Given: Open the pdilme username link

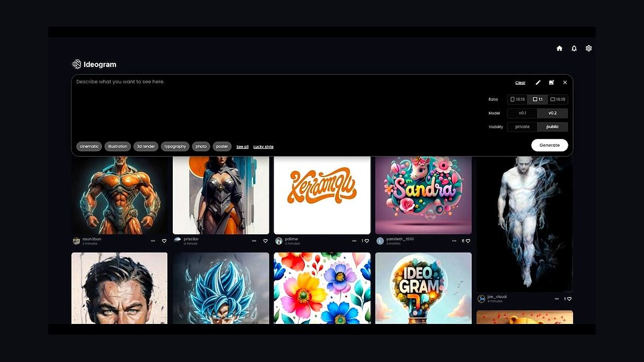Looking at the screenshot, I should click(291, 239).
